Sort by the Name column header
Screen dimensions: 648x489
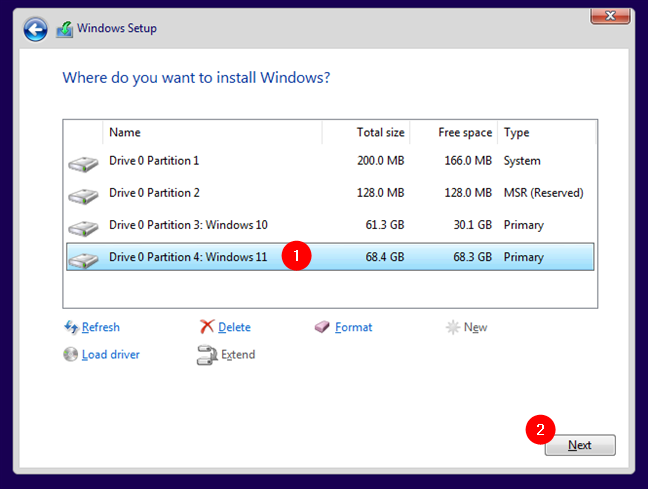click(x=212, y=132)
